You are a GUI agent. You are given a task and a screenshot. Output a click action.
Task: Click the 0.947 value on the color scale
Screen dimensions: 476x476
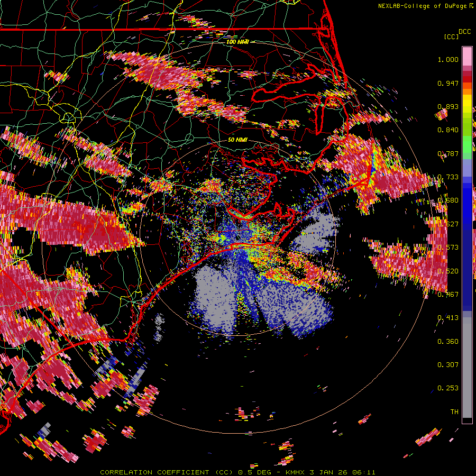[448, 83]
